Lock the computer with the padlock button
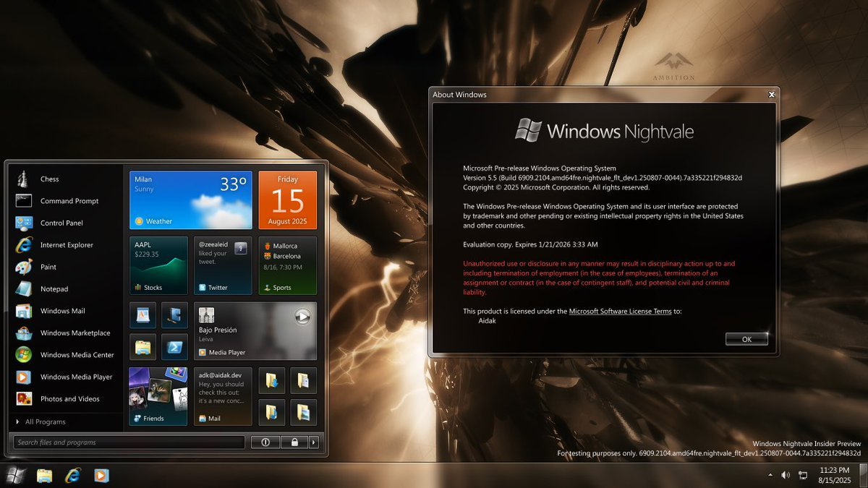This screenshot has width=868, height=488. click(x=294, y=442)
